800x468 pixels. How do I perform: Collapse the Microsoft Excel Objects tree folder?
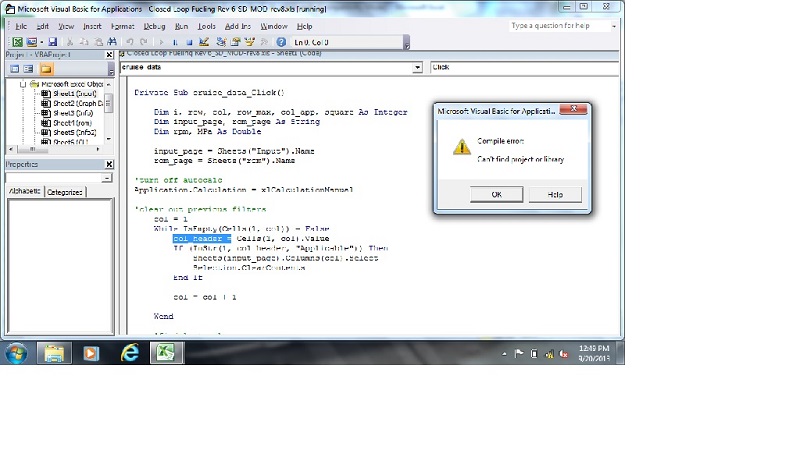point(24,84)
